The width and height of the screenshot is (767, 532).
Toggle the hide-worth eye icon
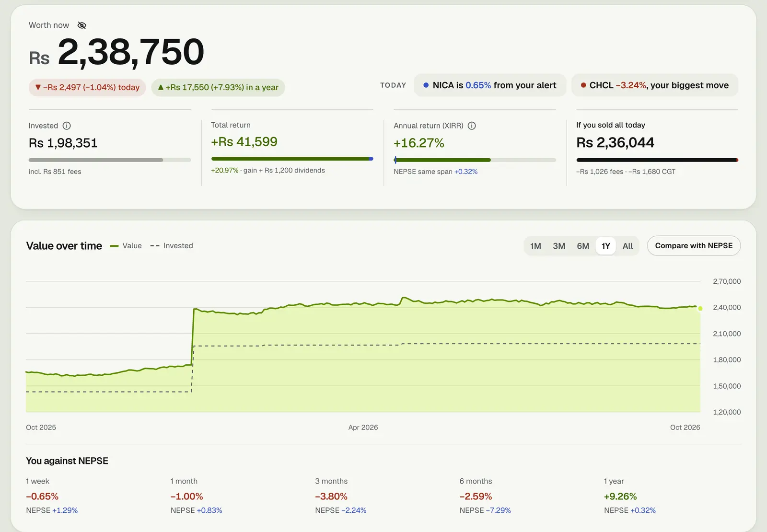[82, 25]
